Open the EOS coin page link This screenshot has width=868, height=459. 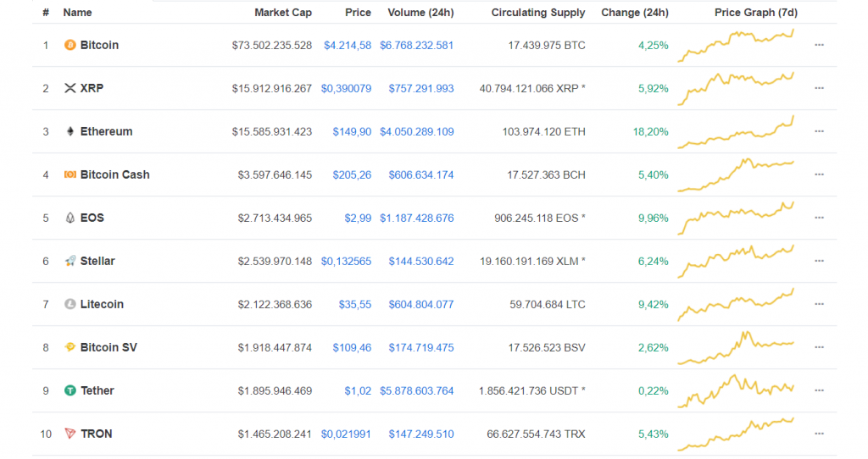[x=92, y=218]
